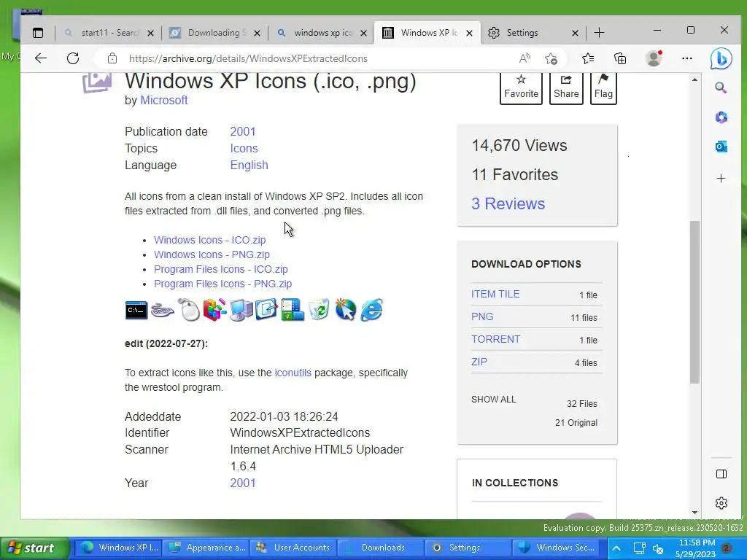Viewport: 747px width, 560px height.
Task: Open Outlook from the sidebar
Action: pyautogui.click(x=721, y=147)
